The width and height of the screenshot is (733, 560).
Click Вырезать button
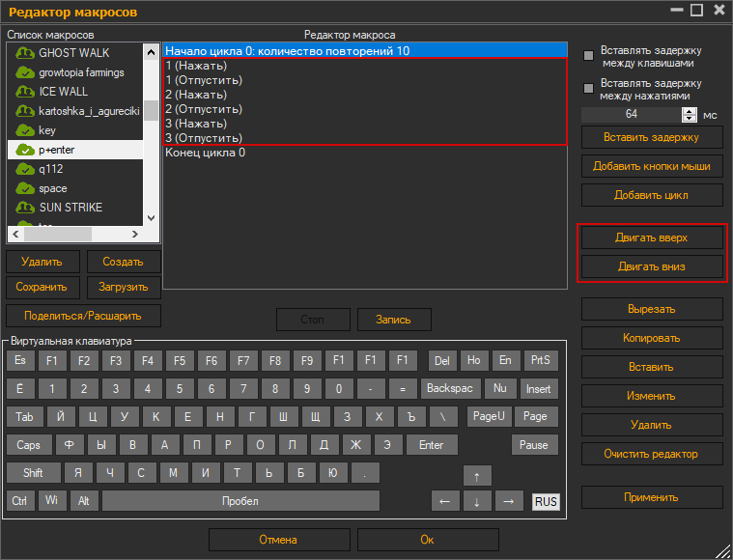(652, 310)
